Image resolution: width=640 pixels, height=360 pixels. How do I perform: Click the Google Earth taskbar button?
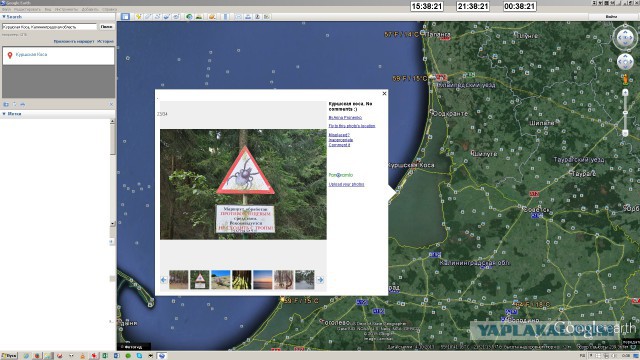pyautogui.click(x=162, y=356)
